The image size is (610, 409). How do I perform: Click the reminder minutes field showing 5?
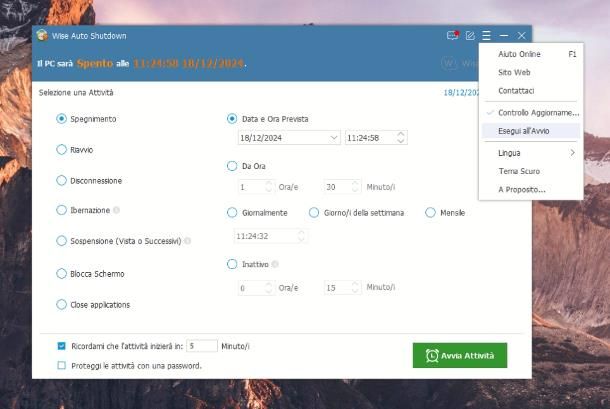(x=202, y=346)
